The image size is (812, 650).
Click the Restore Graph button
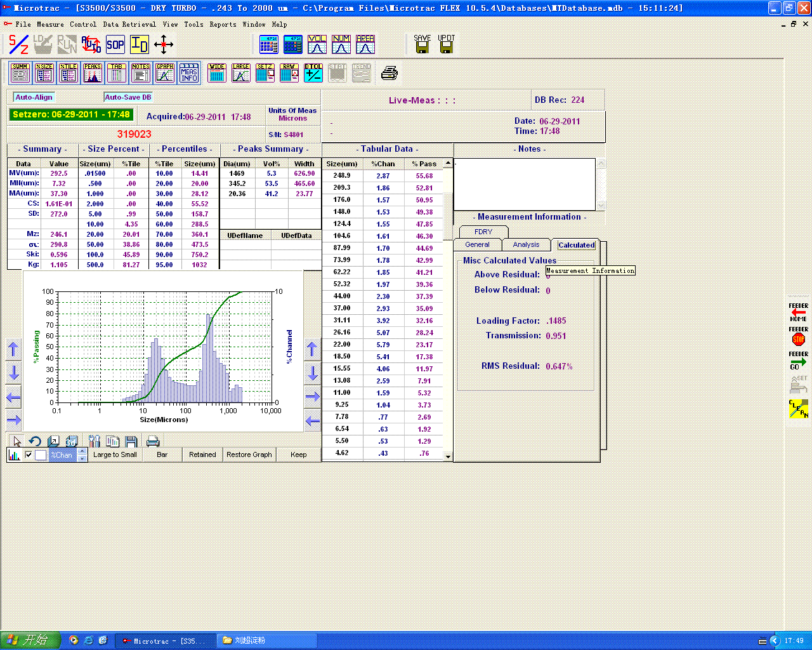[249, 454]
